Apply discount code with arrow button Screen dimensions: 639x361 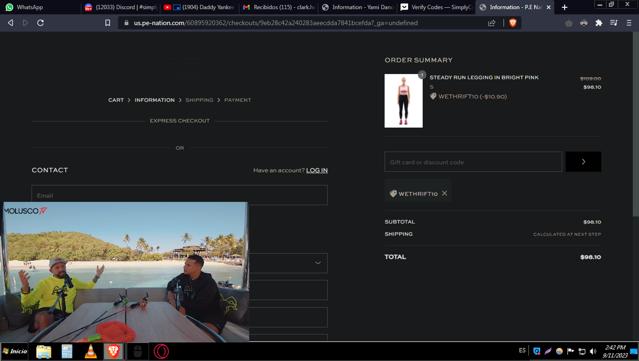pos(583,162)
